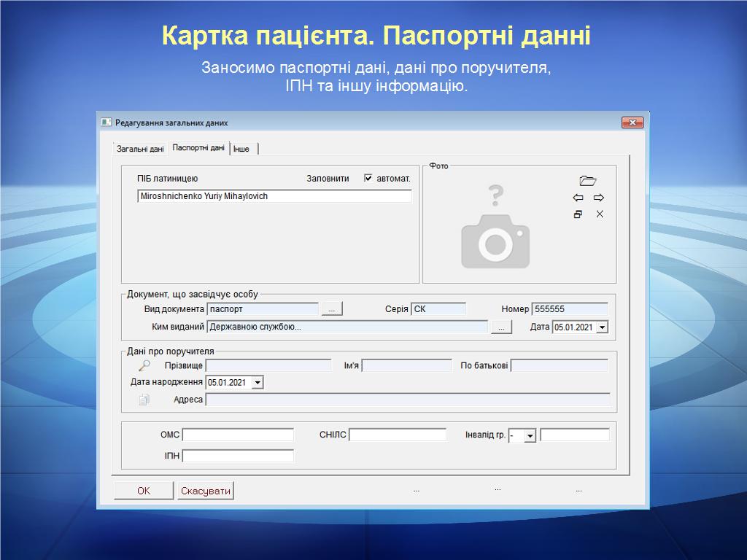The width and height of the screenshot is (747, 560).
Task: Switch to the Інше tab
Action: [241, 149]
